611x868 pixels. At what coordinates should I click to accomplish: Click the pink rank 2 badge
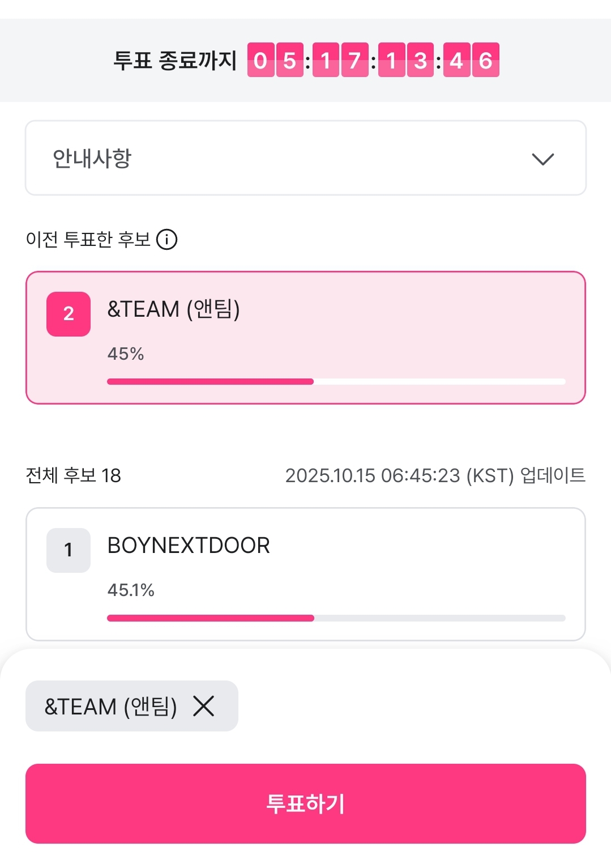click(69, 314)
